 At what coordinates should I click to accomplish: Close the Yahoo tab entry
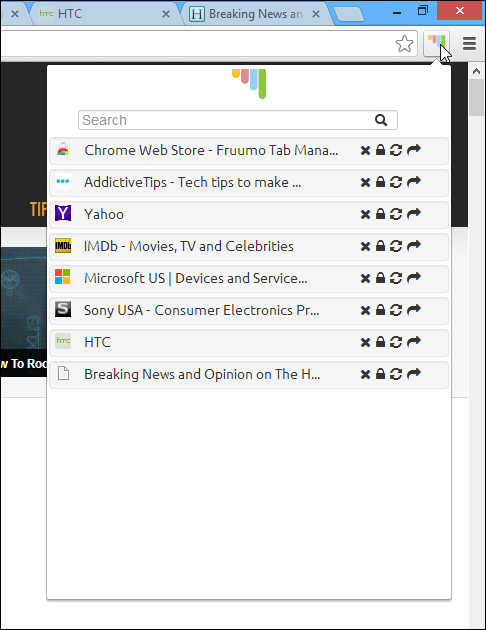[365, 215]
